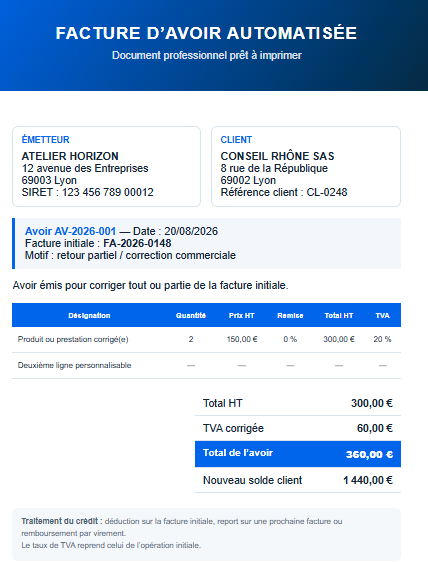Click the Quantité column header
This screenshot has height=562, width=428.
[x=191, y=315]
